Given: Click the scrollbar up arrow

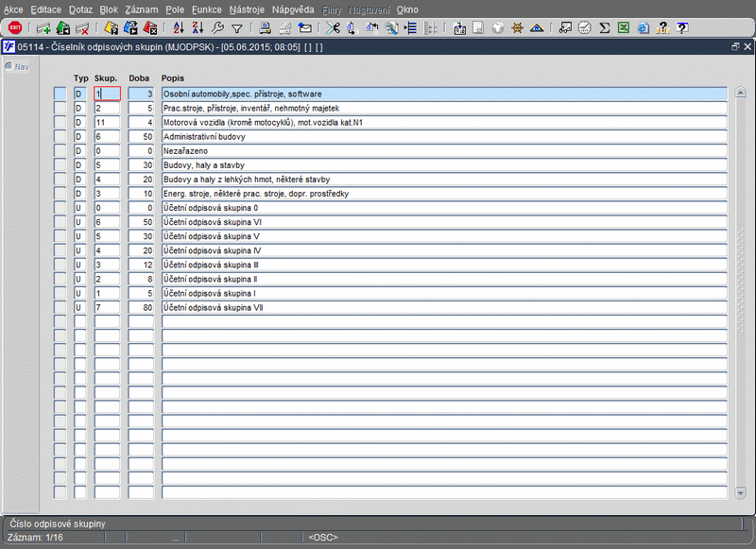Looking at the screenshot, I should [740, 93].
